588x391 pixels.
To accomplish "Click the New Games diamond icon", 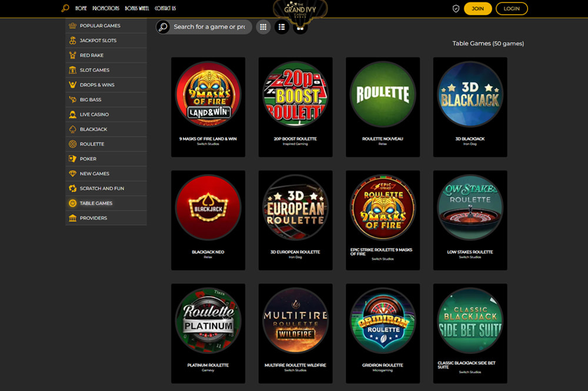I will click(x=73, y=174).
